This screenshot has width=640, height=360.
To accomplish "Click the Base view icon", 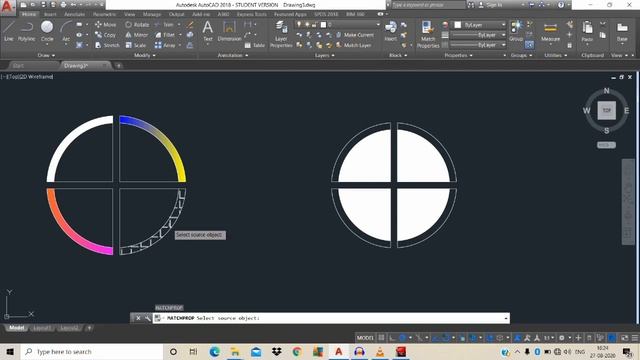I will [622, 31].
